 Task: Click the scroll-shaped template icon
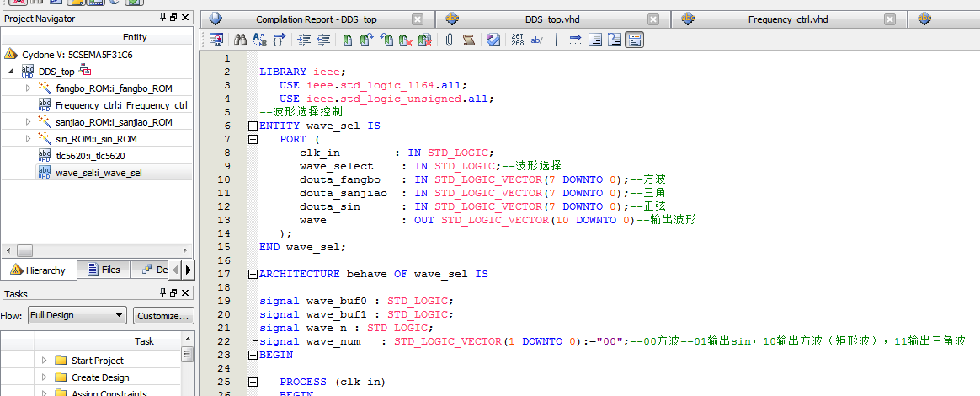(x=469, y=40)
